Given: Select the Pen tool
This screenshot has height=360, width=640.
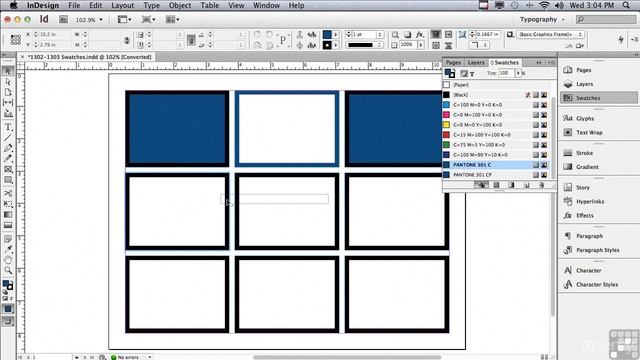Looking at the screenshot, I should 8,148.
